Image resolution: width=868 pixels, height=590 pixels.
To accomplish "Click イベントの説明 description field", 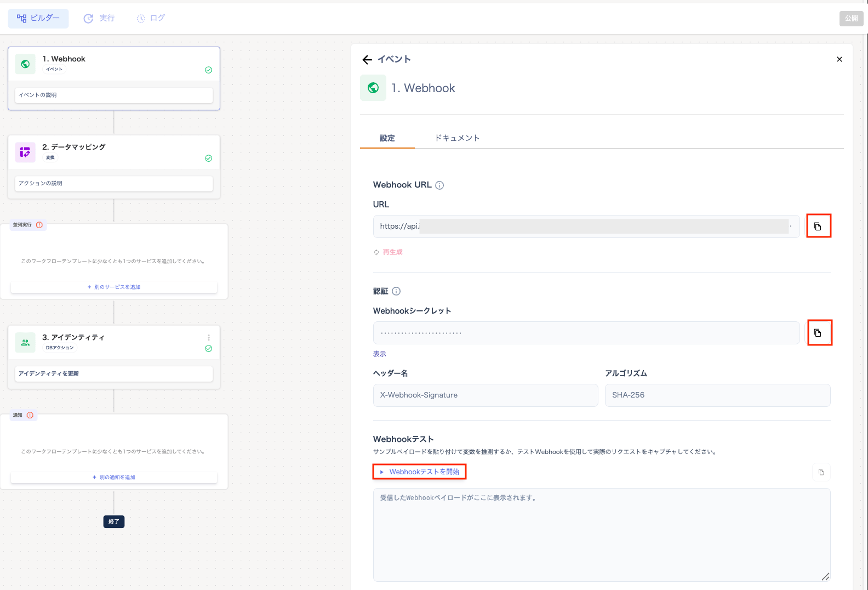I will (114, 95).
